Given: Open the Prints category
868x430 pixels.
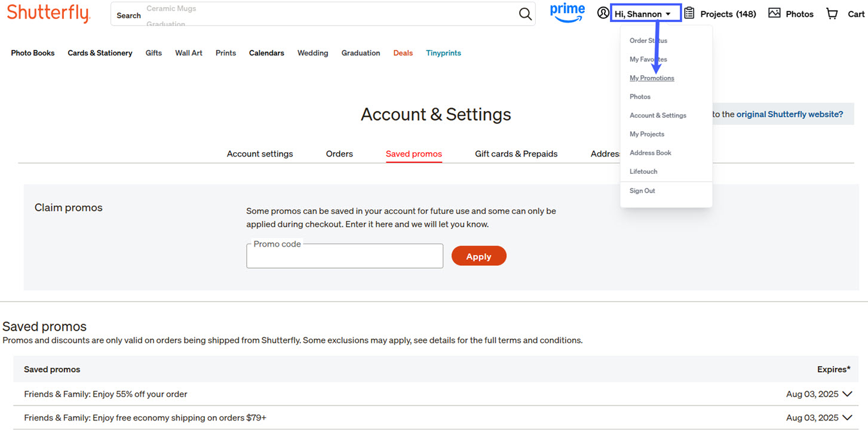Looking at the screenshot, I should point(226,53).
